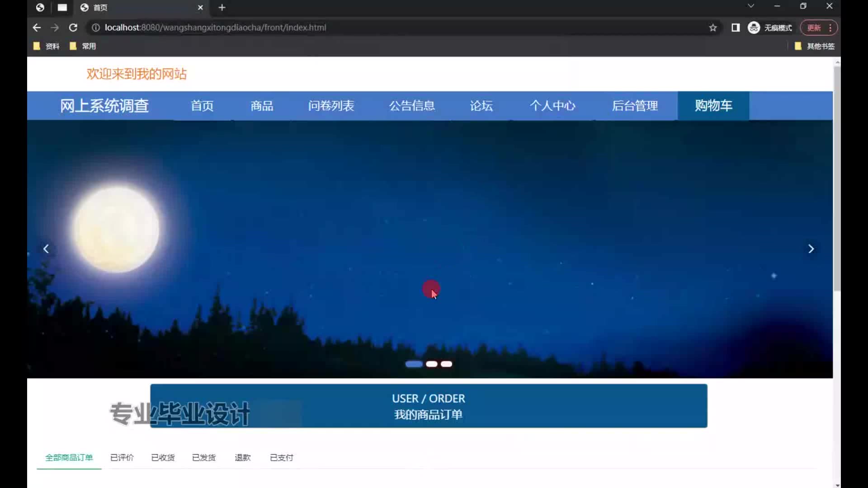Reload the page with refresh icon

click(73, 28)
